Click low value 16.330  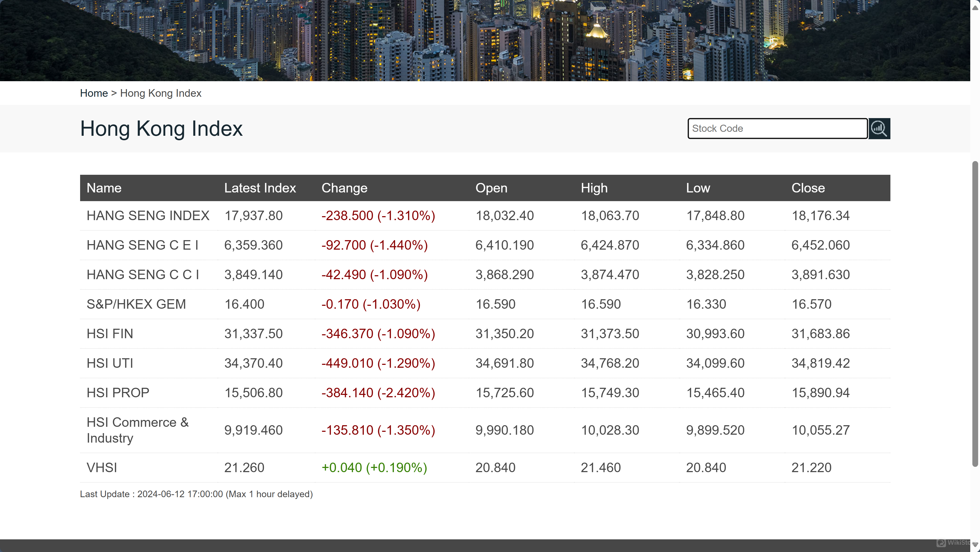coord(706,304)
